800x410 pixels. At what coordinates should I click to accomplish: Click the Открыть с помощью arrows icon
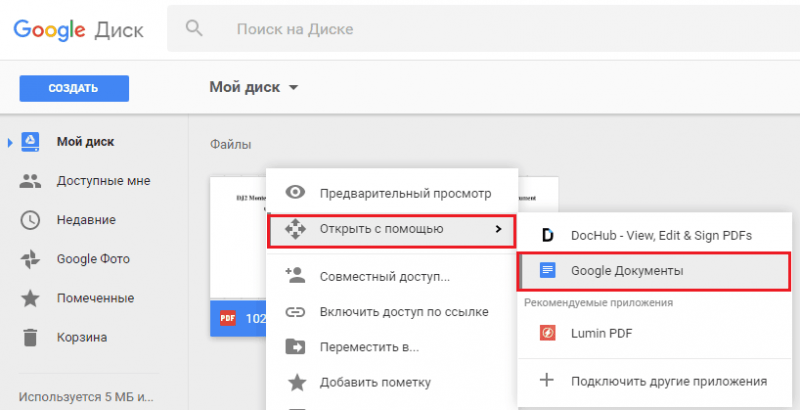[295, 229]
